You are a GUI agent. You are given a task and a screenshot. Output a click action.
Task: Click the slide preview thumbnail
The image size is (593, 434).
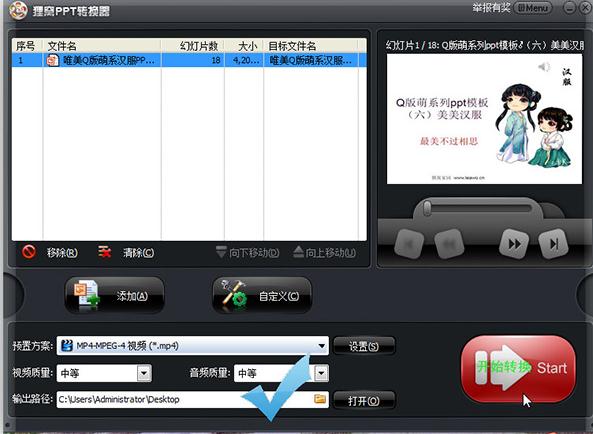tap(484, 119)
